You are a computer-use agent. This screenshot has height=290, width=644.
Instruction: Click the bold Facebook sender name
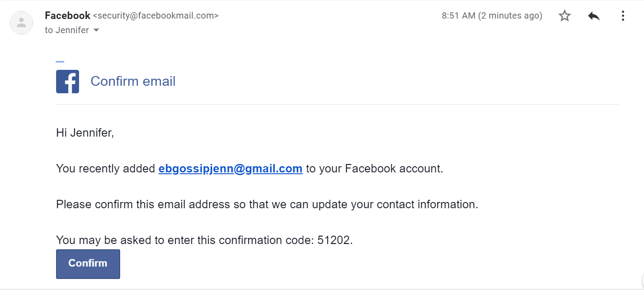click(68, 15)
